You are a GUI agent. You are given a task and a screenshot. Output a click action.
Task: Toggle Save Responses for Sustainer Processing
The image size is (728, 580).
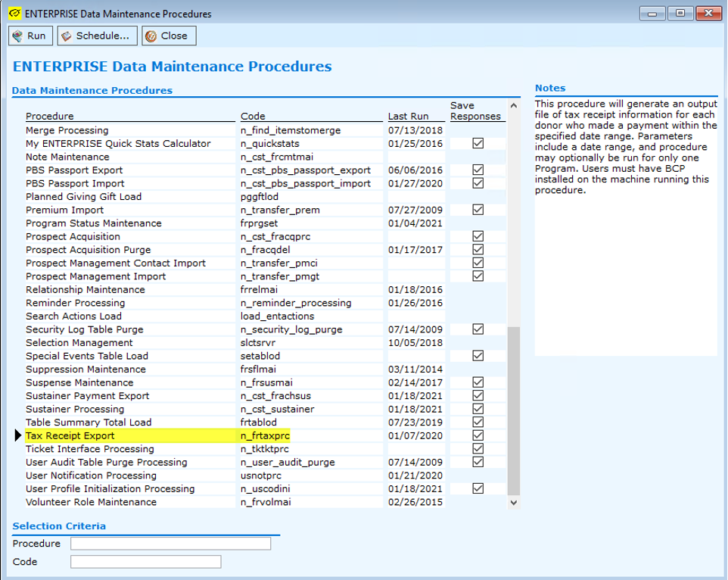coord(478,409)
